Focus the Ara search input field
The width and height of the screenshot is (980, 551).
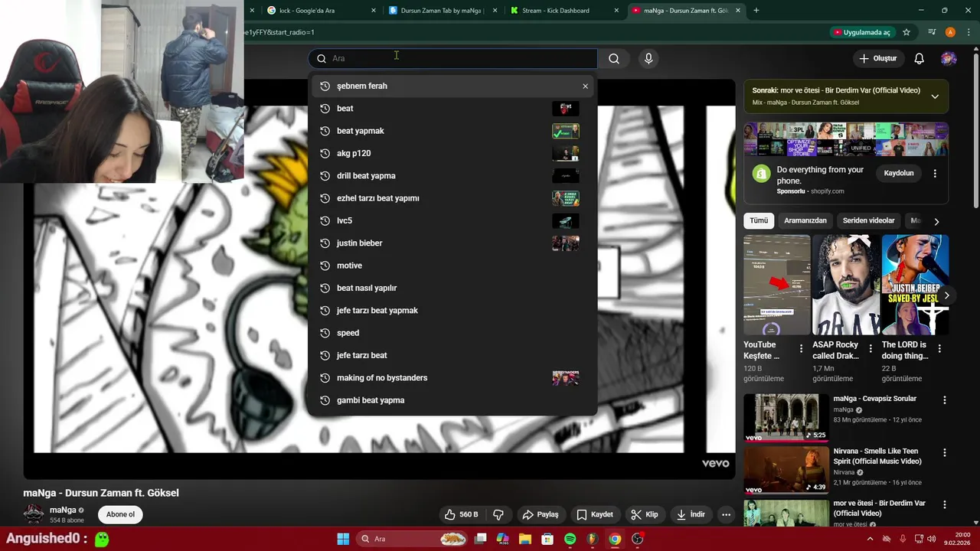pos(453,58)
